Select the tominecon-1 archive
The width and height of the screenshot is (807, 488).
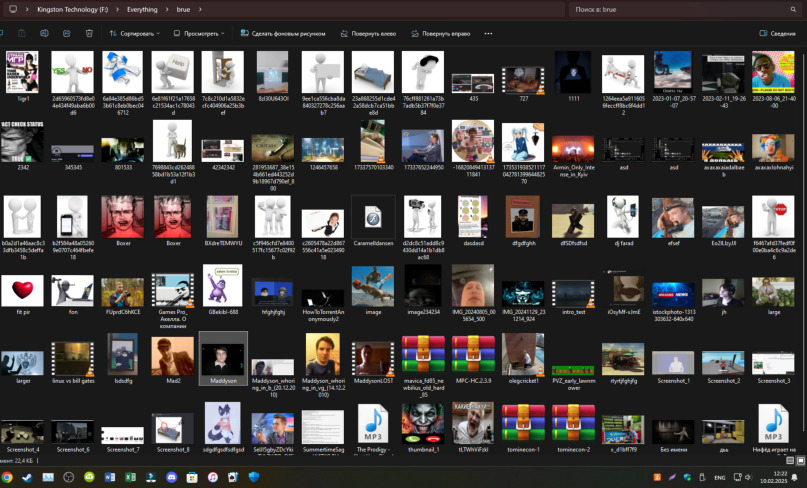pos(523,428)
